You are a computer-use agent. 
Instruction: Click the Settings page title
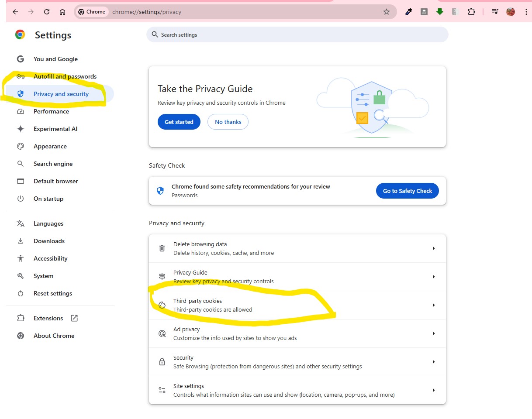[53, 35]
